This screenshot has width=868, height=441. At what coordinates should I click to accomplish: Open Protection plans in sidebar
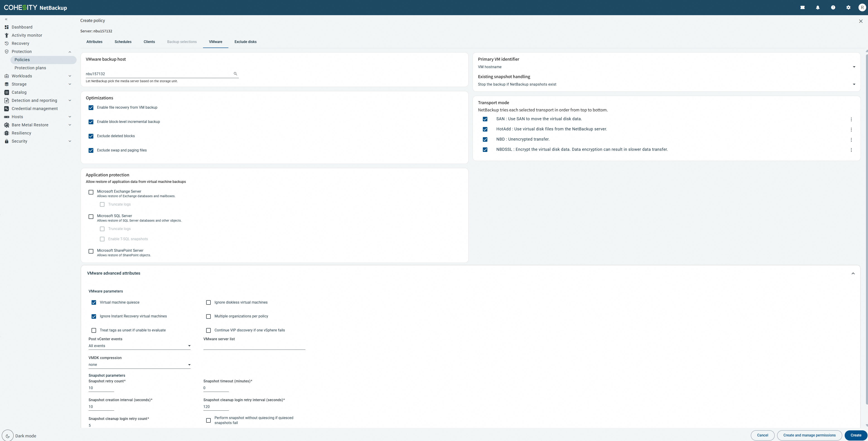coord(30,68)
